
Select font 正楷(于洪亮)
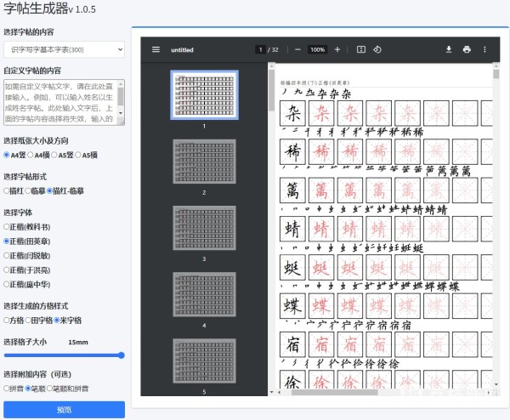pyautogui.click(x=6, y=270)
